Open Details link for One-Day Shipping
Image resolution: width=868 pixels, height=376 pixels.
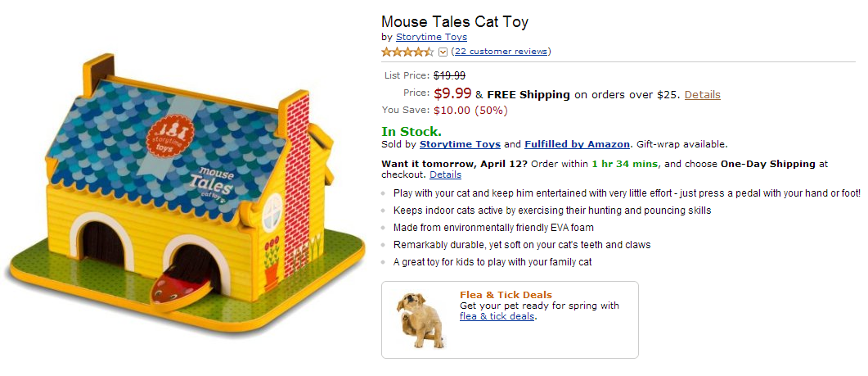445,174
